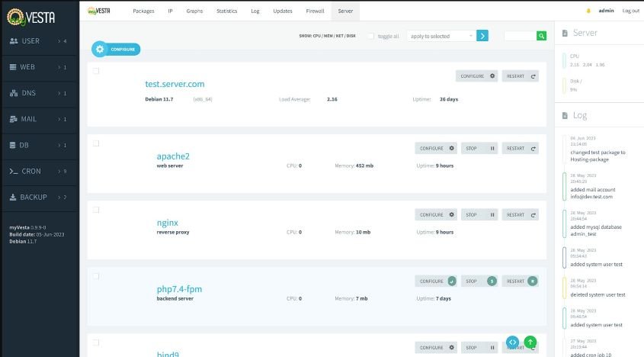Click the MAIL sidebar icon
644x357 pixels.
click(14, 119)
